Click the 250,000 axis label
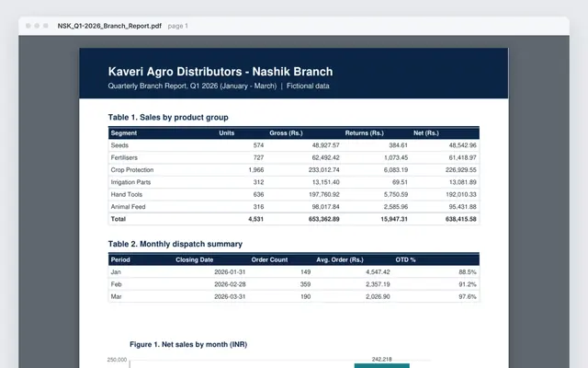 [117, 360]
